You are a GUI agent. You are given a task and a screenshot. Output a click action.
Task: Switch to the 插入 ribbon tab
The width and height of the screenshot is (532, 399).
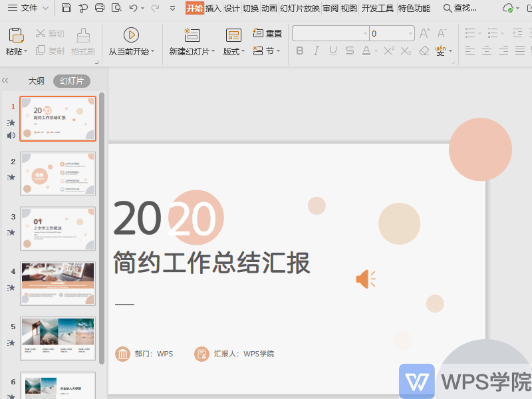212,9
